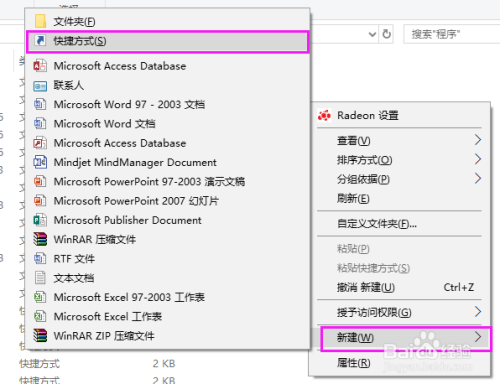
Task: Click the Excel 97-2003 工作表 icon
Action: (x=40, y=297)
